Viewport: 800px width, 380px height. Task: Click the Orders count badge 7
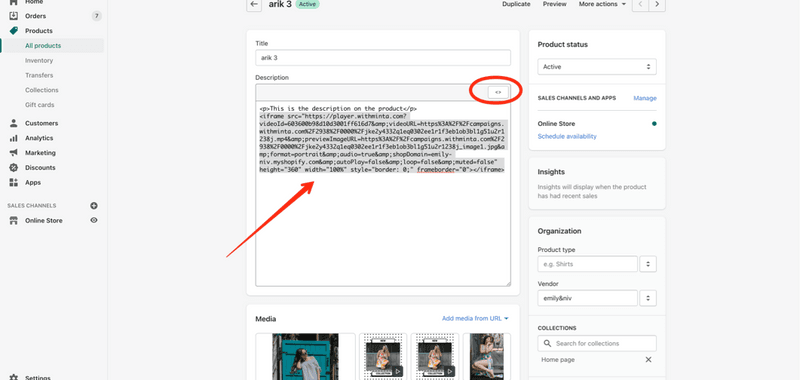coord(96,16)
